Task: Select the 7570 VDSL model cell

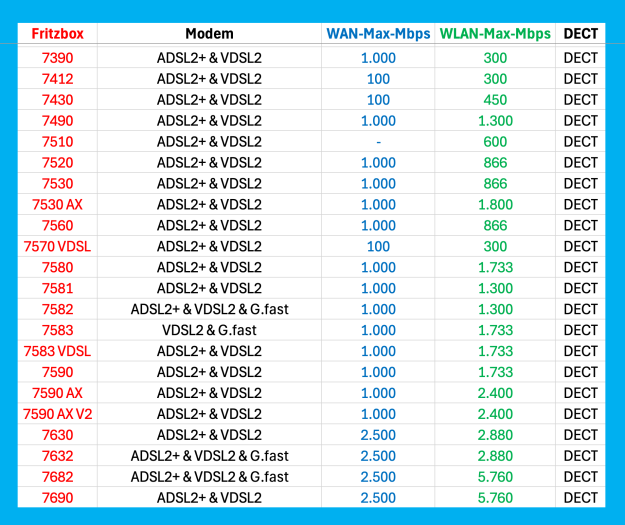Action: [x=57, y=246]
